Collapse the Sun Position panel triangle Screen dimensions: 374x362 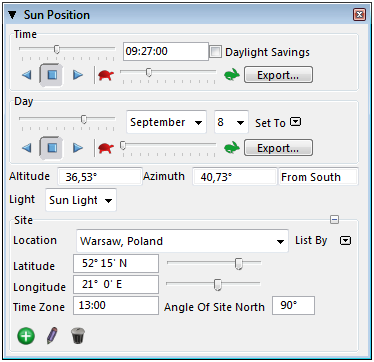pos(12,15)
